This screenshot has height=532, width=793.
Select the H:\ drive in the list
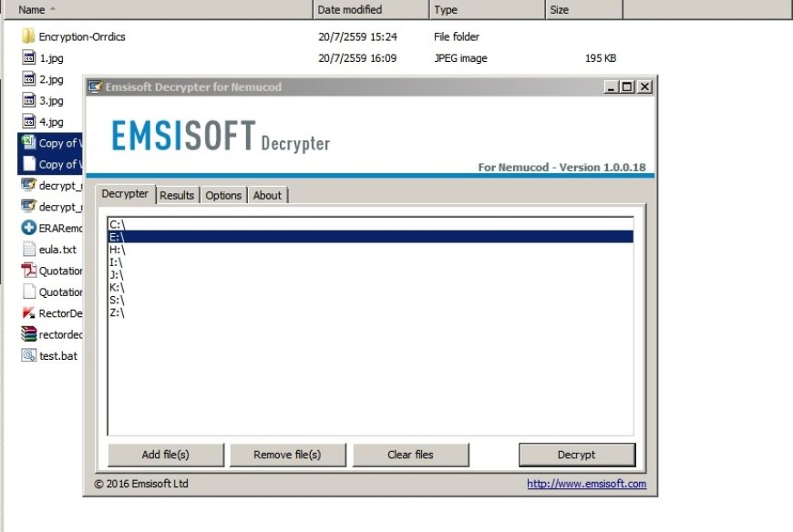coord(370,250)
